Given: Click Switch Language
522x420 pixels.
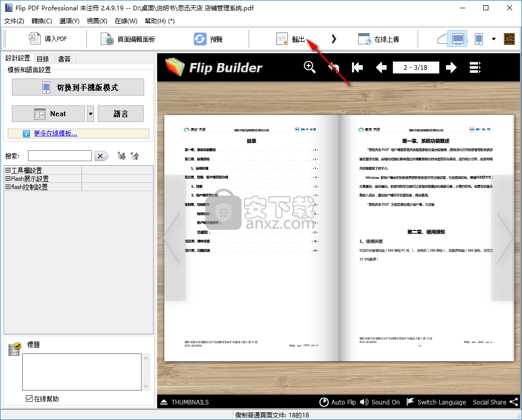Looking at the screenshot, I should (x=436, y=402).
